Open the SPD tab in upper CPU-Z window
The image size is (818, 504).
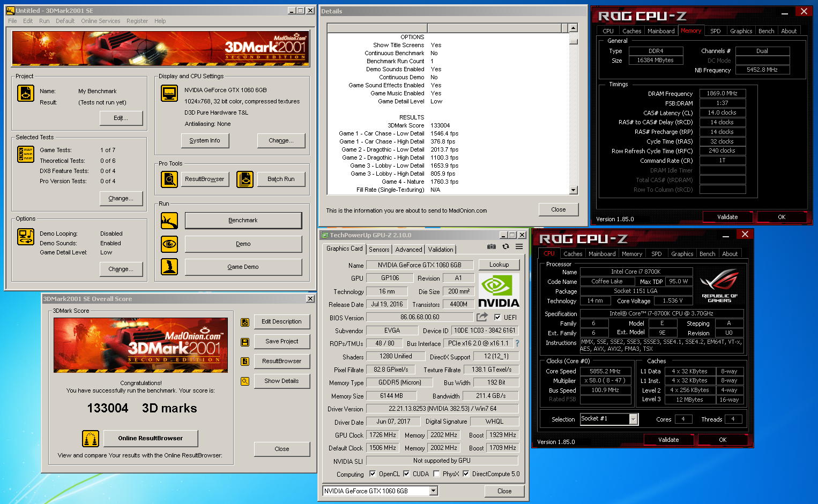click(x=716, y=31)
